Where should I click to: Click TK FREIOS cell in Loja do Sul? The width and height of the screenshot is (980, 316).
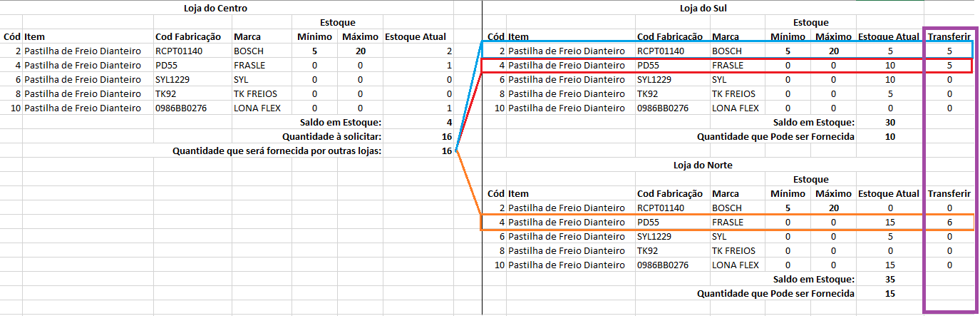click(x=734, y=93)
